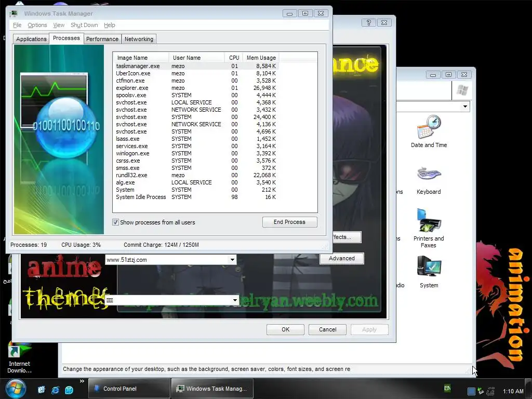
Task: Switch to the Networking tab
Action: 139,39
